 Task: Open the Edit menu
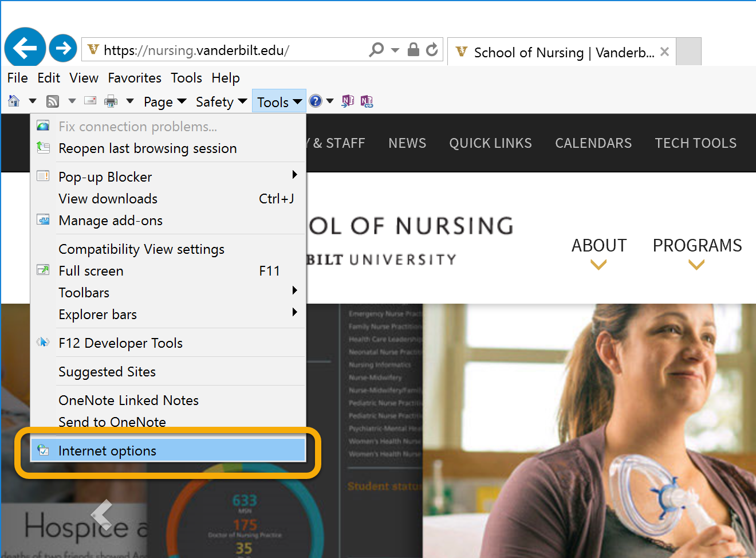(x=49, y=78)
